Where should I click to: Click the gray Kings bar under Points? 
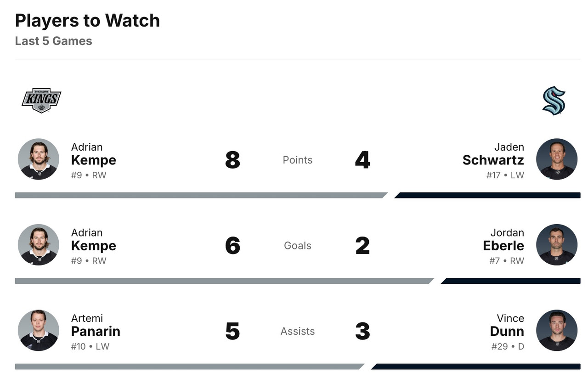[200, 195]
